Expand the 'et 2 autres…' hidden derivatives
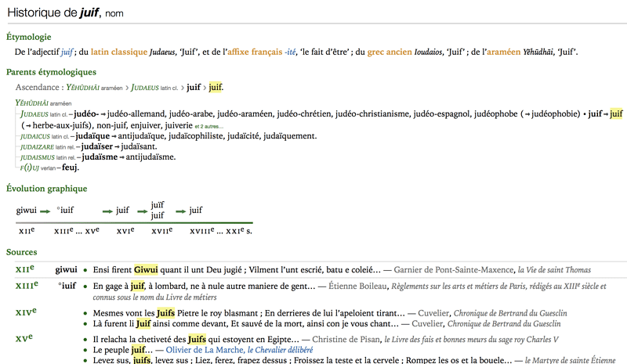The width and height of the screenshot is (627, 364). coord(207,125)
